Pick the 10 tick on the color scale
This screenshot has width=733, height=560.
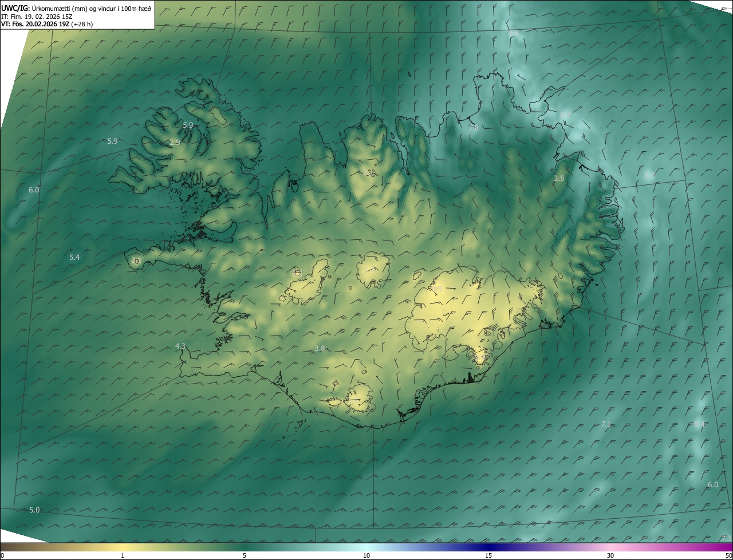click(366, 555)
